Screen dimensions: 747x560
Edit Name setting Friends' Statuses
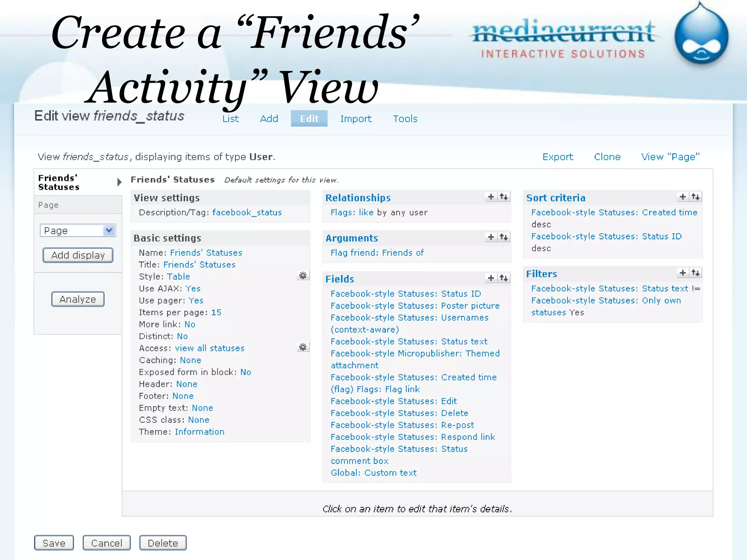coord(206,253)
